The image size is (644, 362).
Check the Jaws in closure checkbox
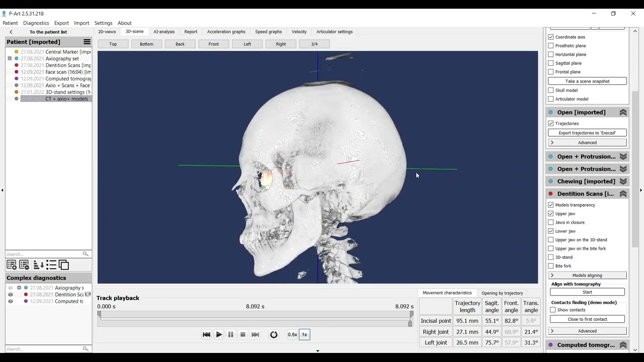[x=551, y=222]
